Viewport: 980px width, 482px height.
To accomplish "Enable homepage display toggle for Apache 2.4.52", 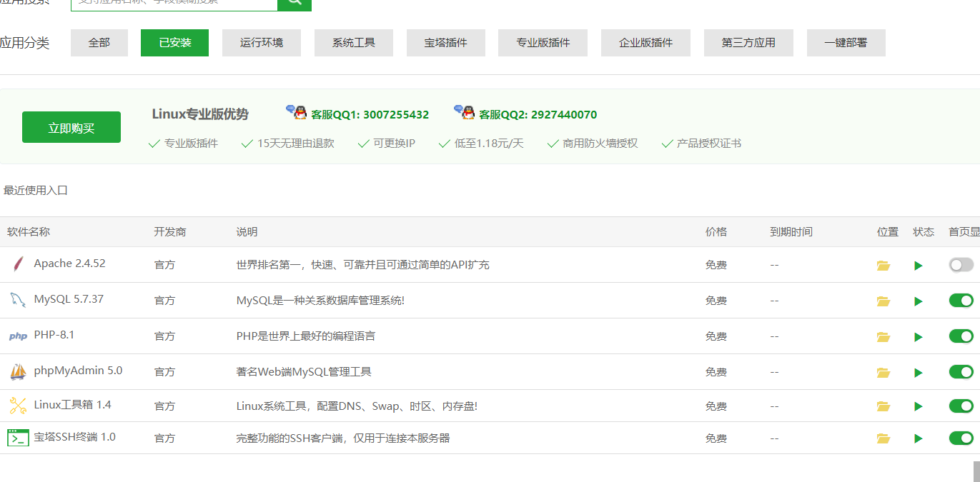I will [961, 265].
